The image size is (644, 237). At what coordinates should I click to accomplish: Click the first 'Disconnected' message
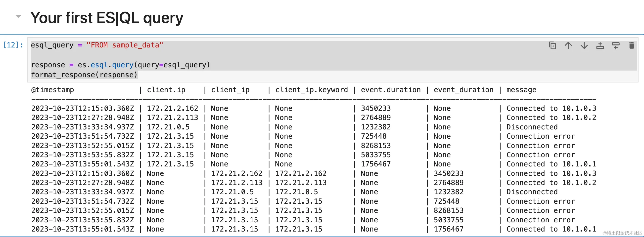click(x=532, y=127)
